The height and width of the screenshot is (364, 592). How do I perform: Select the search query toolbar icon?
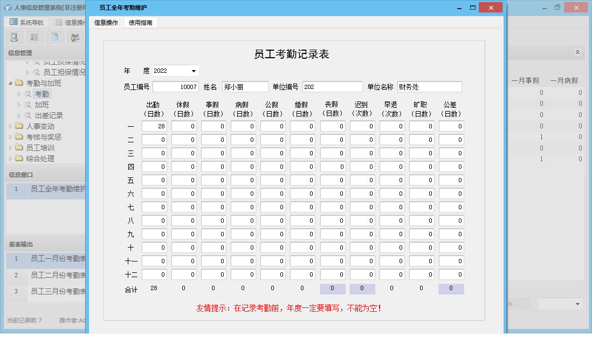coord(14,37)
